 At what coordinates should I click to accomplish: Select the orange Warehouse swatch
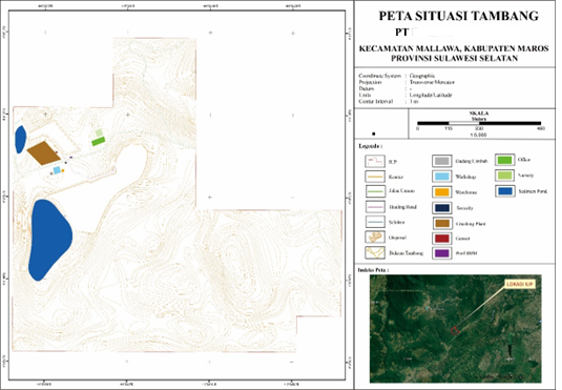[442, 192]
